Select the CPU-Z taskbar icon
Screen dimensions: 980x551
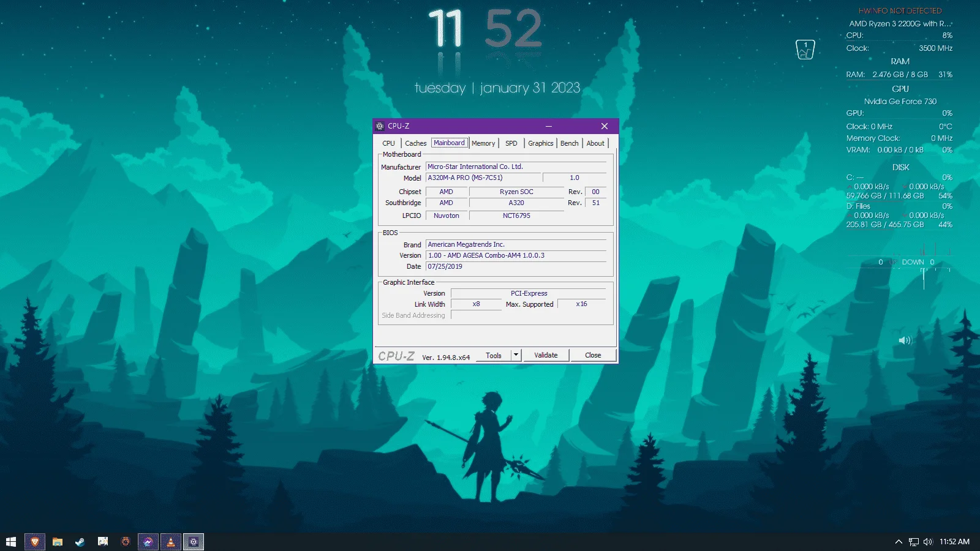194,542
